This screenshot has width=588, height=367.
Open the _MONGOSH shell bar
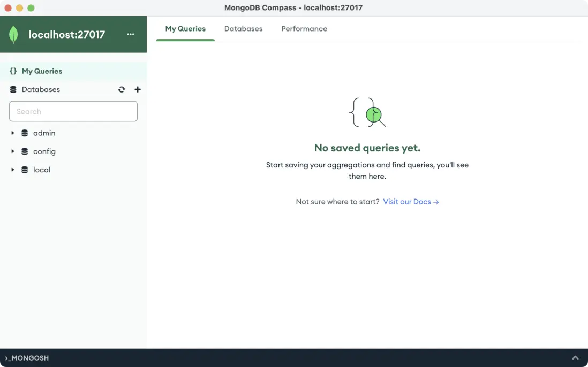click(27, 358)
